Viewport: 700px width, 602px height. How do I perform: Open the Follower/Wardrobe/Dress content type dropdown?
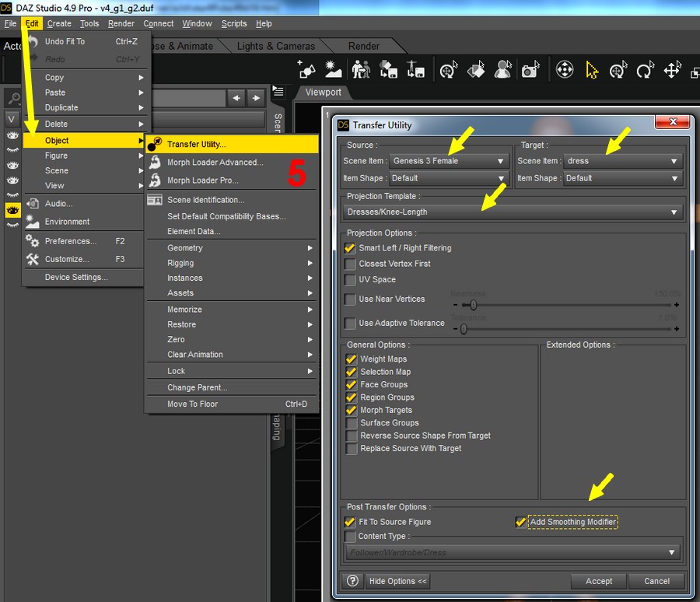point(513,553)
